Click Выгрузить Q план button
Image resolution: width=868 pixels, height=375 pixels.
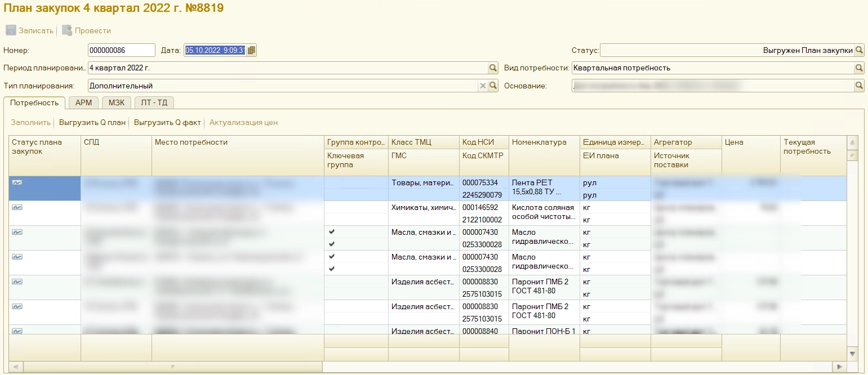click(x=92, y=122)
